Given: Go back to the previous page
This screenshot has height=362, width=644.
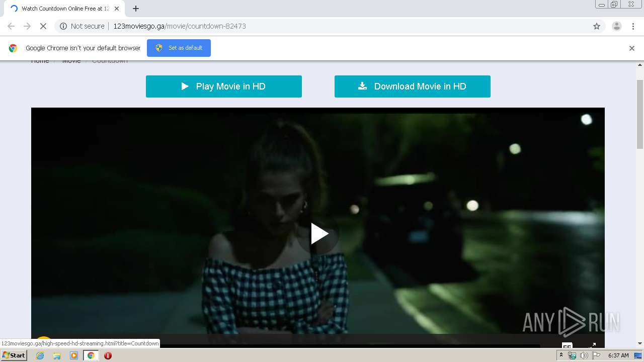Looking at the screenshot, I should click(11, 26).
